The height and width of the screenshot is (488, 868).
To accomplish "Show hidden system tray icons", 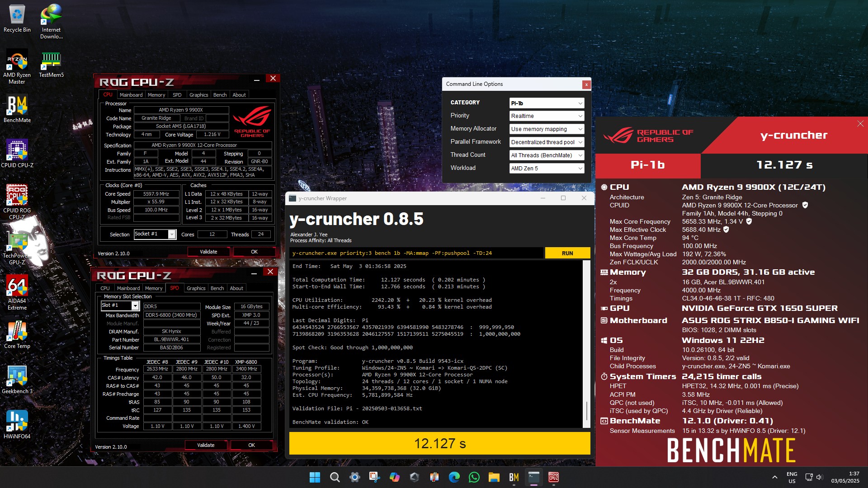I will coord(774,477).
